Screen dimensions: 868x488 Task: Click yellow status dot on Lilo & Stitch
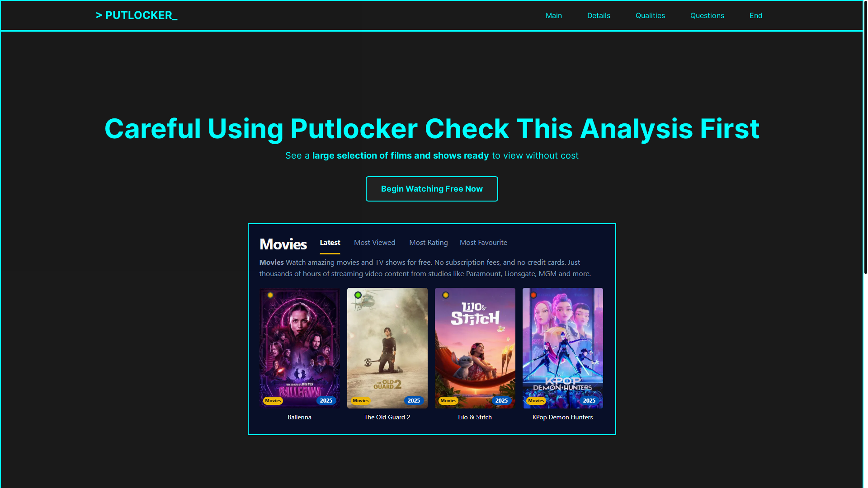[446, 295]
